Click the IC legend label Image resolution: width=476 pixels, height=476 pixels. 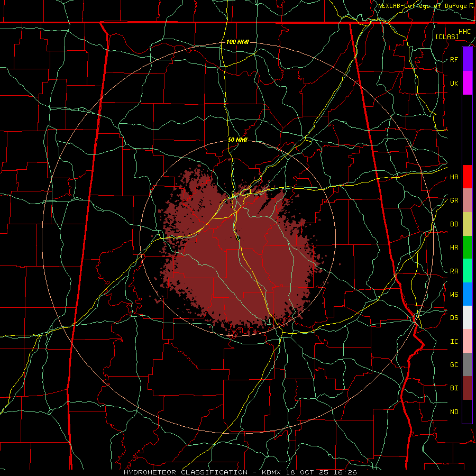pyautogui.click(x=454, y=342)
